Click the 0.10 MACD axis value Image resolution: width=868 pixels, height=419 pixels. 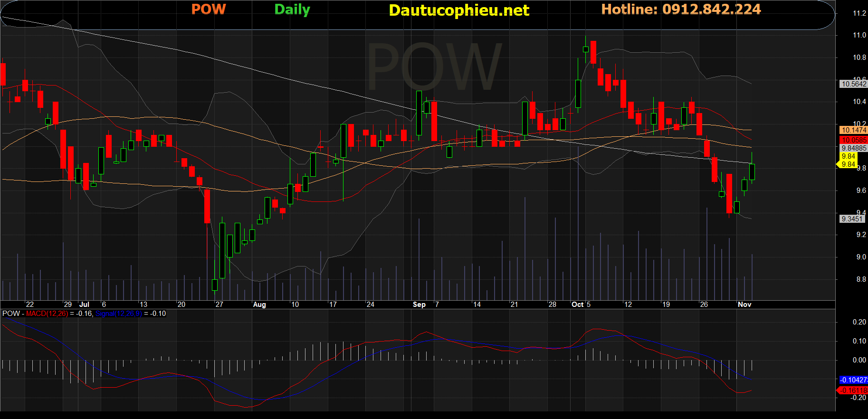pos(859,341)
